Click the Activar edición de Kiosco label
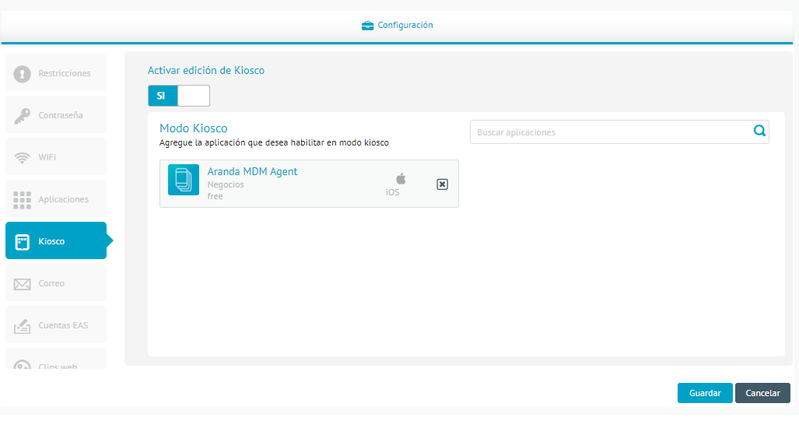 [206, 70]
